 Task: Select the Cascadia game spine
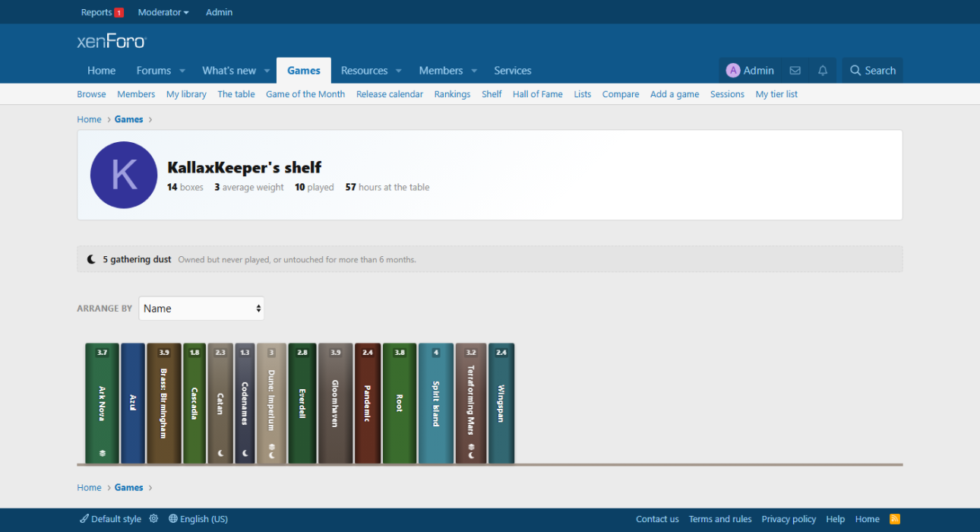tap(194, 403)
